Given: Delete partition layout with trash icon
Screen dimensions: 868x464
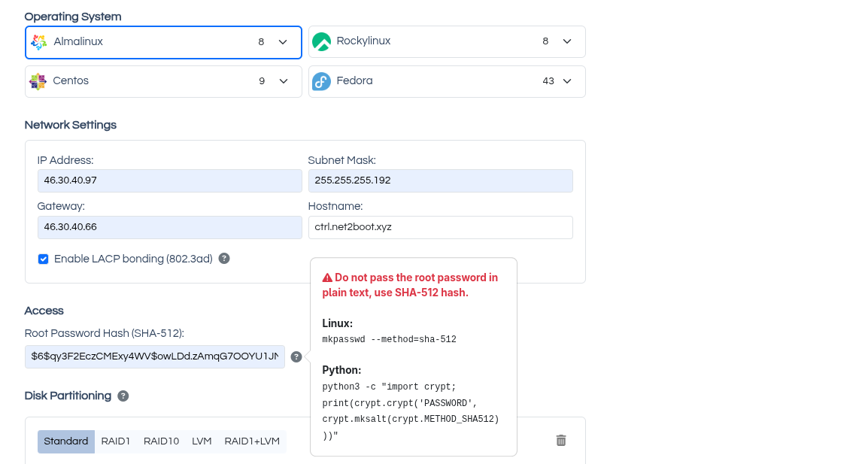Looking at the screenshot, I should pyautogui.click(x=561, y=441).
